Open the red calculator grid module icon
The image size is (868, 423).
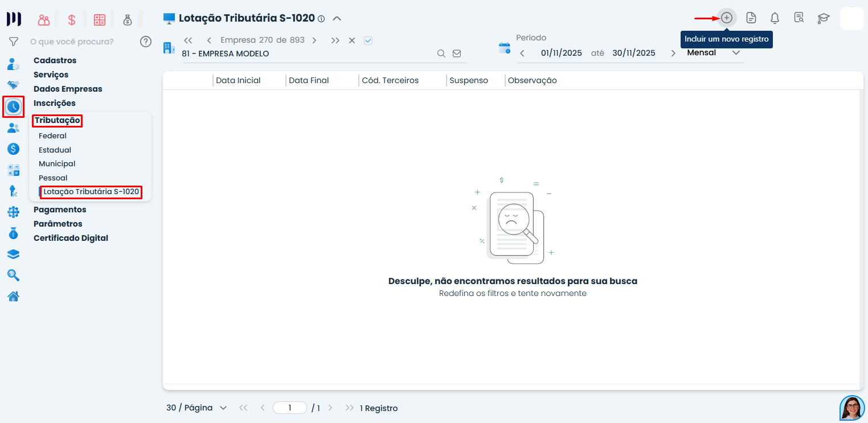(x=100, y=20)
